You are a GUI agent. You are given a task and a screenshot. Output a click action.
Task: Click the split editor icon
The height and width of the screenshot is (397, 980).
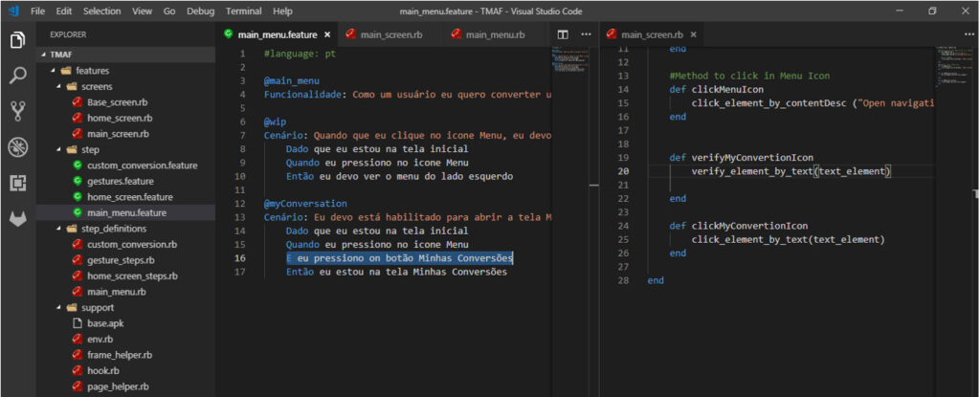(563, 34)
